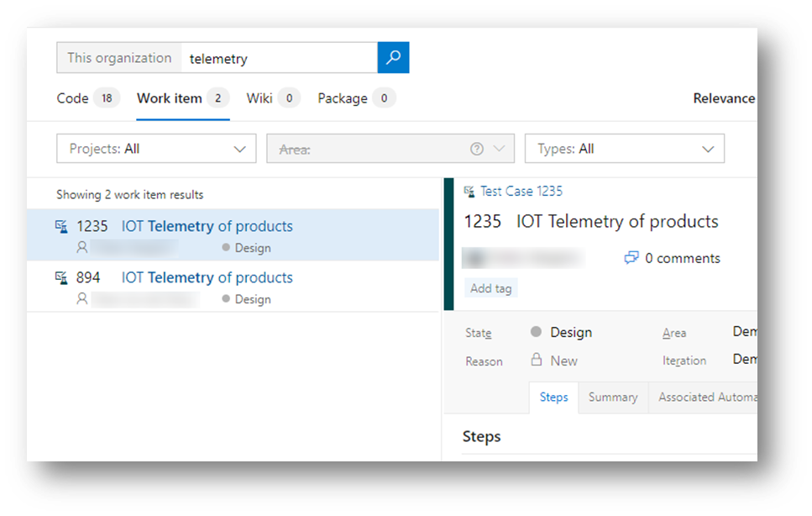Switch to the Summary tab
812x516 pixels.
click(x=612, y=397)
